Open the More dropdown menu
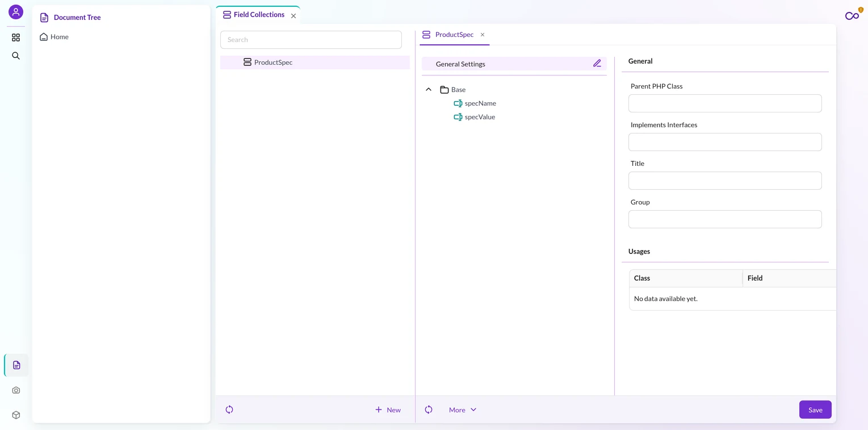The image size is (868, 430). (x=463, y=410)
